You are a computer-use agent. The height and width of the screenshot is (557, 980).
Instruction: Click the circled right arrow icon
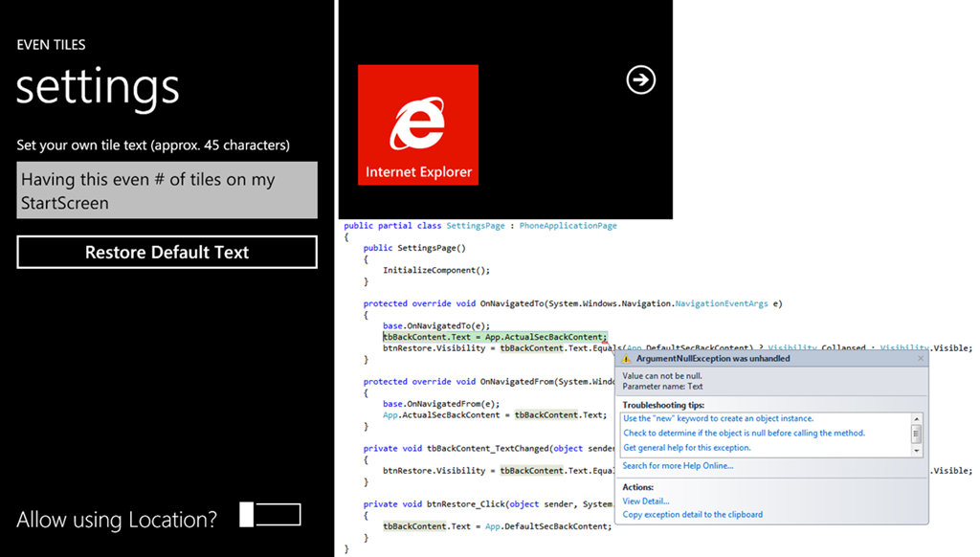(x=640, y=80)
